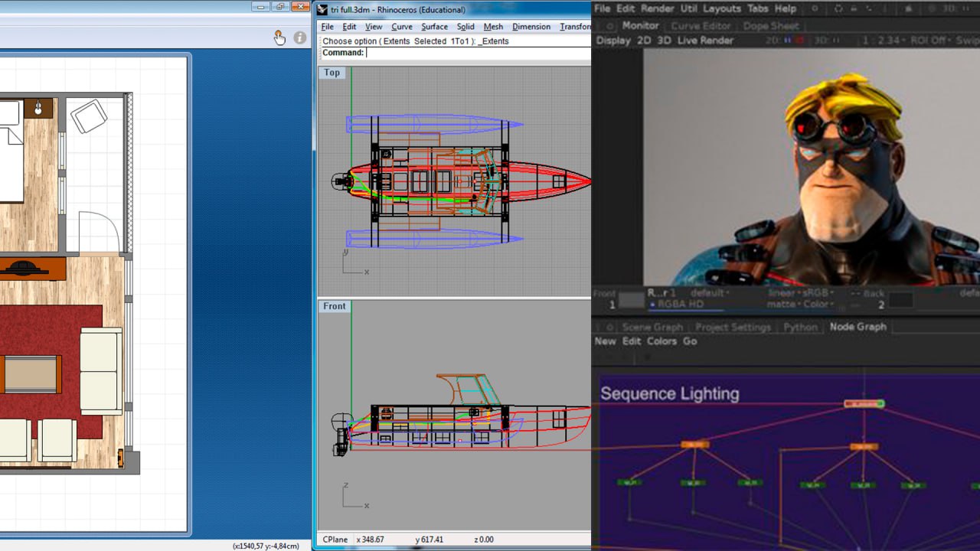Select the nightstand beside the bed
This screenshot has width=980, height=551.
[38, 108]
